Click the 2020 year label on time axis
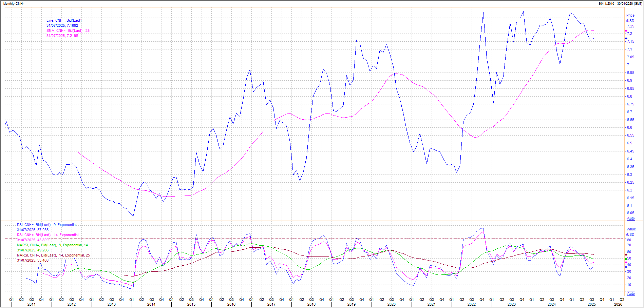The image size is (644, 308). (x=391, y=304)
